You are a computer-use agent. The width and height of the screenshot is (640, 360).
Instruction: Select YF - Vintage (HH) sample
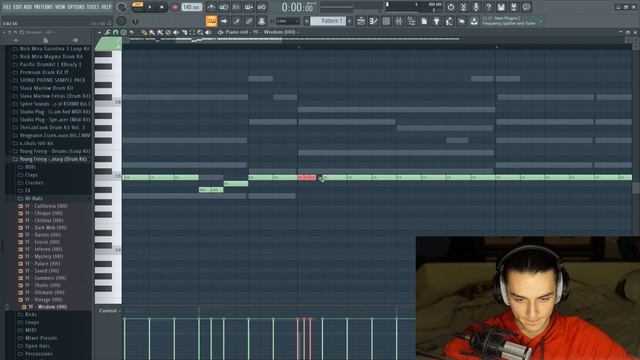point(40,300)
